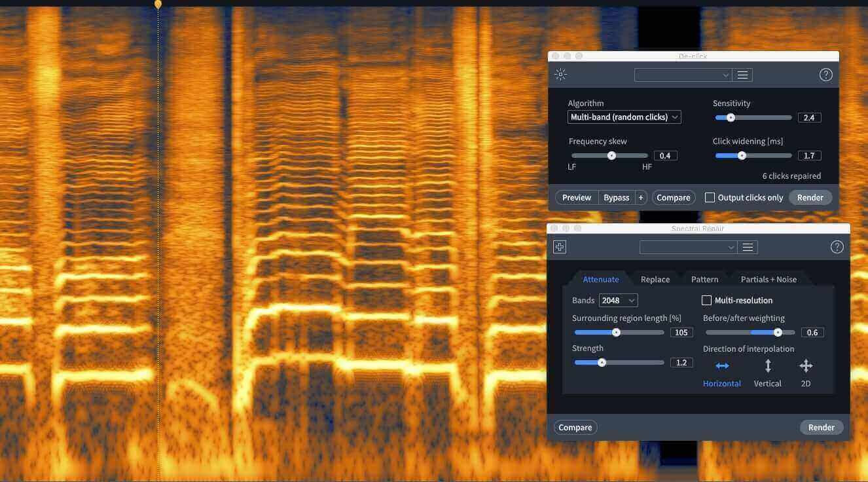Enable Output clicks only checkbox
Viewport: 868px width, 482px height.
[x=710, y=198]
